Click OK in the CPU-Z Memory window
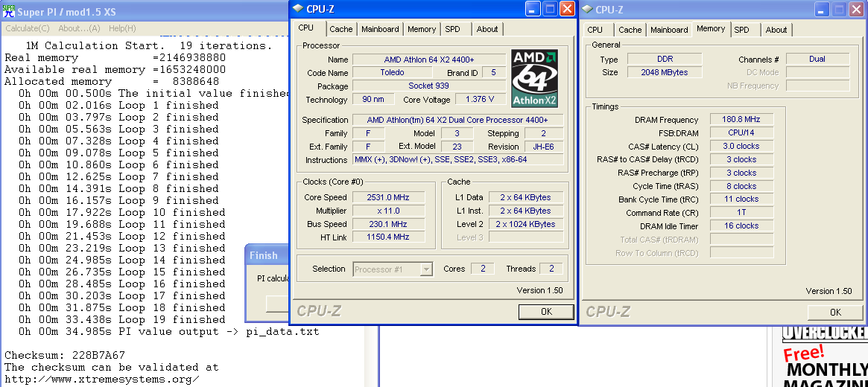The image size is (868, 387). click(835, 313)
